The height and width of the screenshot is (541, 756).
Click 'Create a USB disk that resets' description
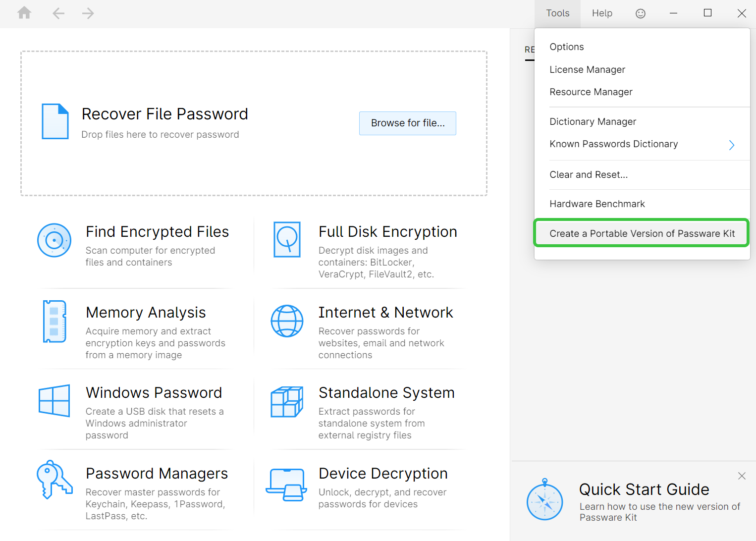(155, 424)
